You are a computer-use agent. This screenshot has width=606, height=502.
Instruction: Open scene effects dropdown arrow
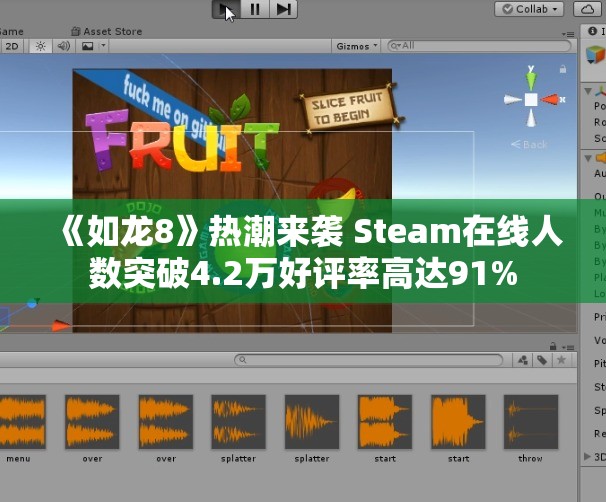103,46
